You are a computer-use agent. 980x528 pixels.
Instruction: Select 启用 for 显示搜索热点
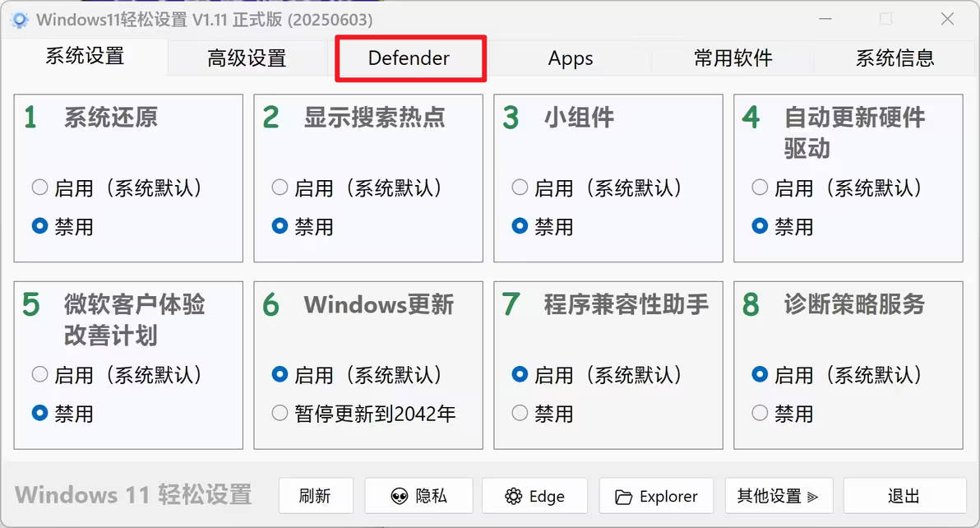point(280,188)
